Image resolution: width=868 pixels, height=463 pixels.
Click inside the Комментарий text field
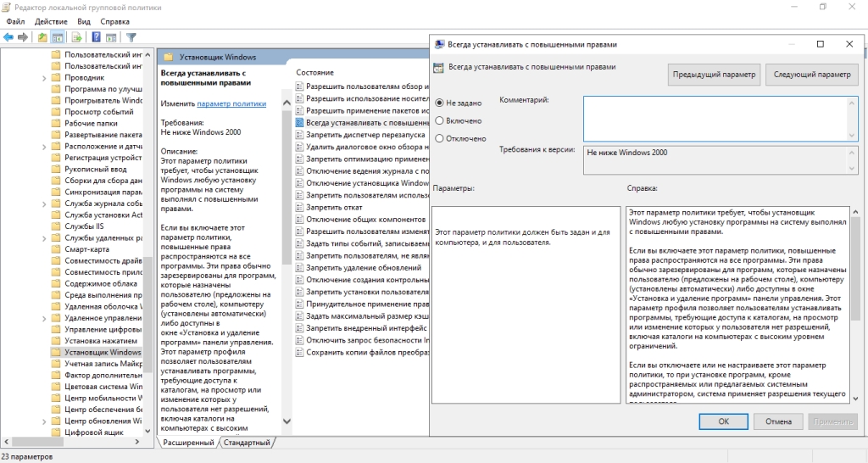coord(721,119)
